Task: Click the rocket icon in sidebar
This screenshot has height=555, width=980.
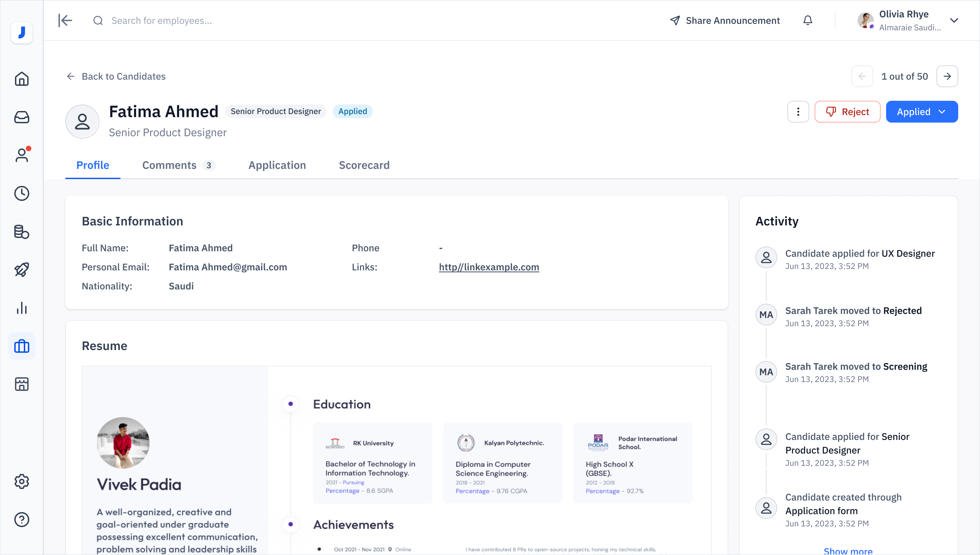Action: 22,269
